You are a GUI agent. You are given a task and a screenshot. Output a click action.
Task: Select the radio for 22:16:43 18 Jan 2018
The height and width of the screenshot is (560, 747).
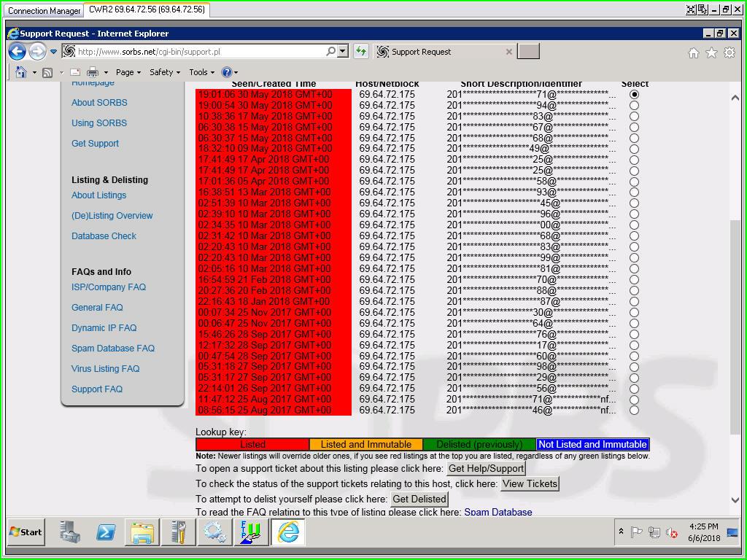pyautogui.click(x=634, y=301)
